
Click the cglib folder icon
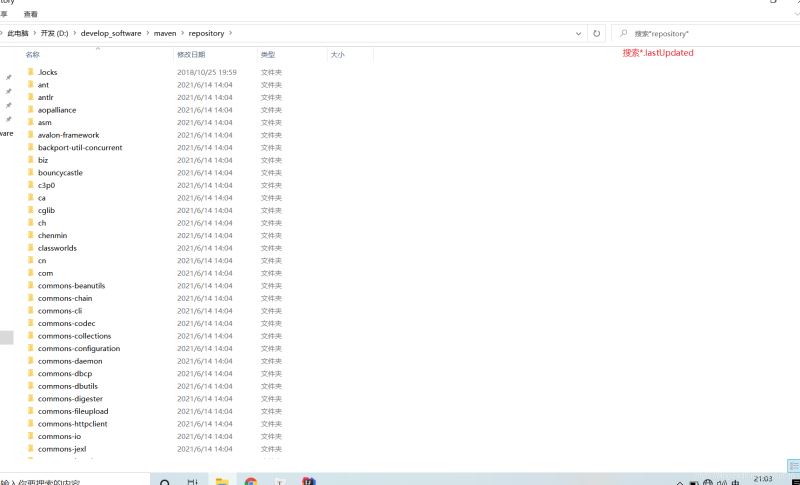point(31,210)
